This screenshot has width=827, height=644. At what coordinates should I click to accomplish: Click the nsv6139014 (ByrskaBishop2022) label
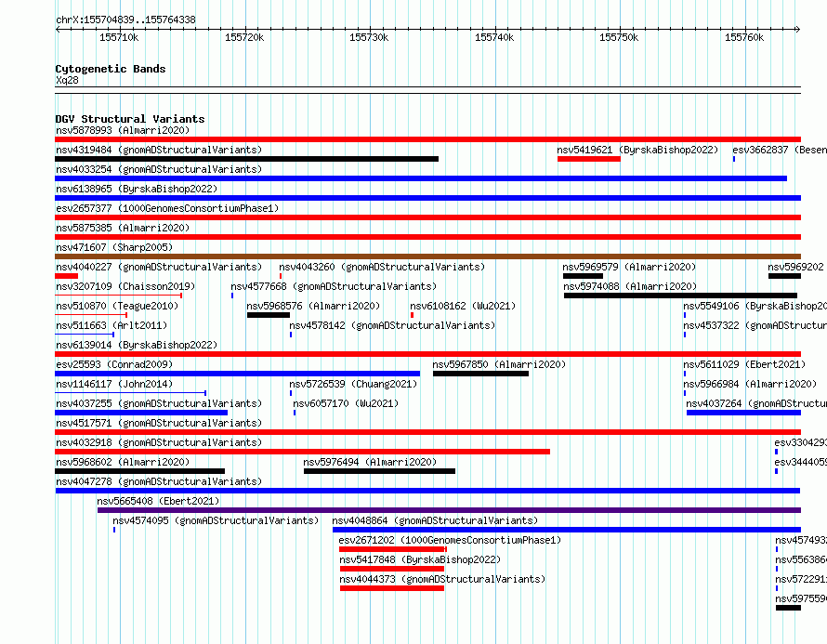[137, 345]
